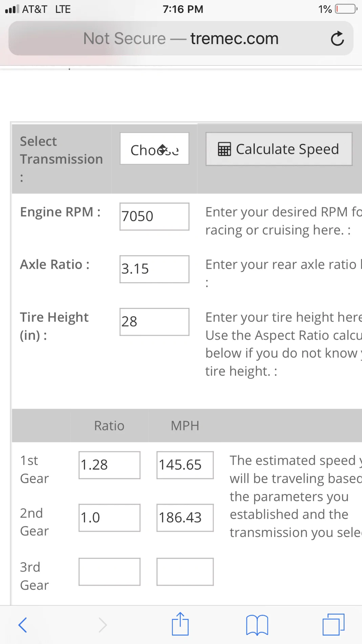The width and height of the screenshot is (362, 644).
Task: Select the 2nd Gear MPH result box
Action: (x=185, y=518)
